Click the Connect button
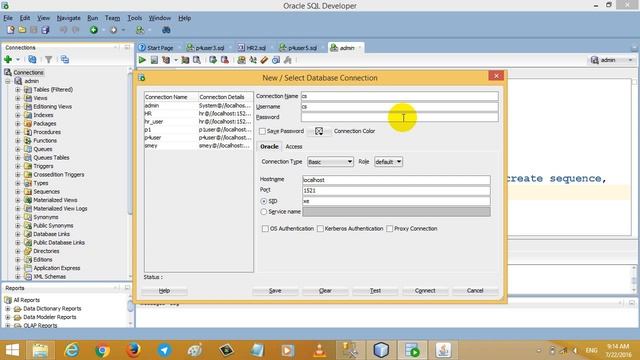 pyautogui.click(x=425, y=291)
